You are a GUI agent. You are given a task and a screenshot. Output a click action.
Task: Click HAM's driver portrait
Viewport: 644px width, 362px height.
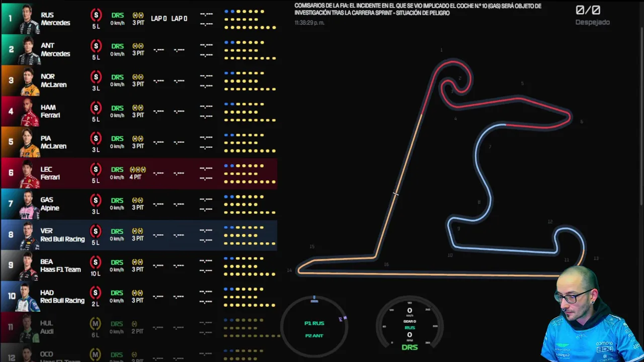(30, 112)
